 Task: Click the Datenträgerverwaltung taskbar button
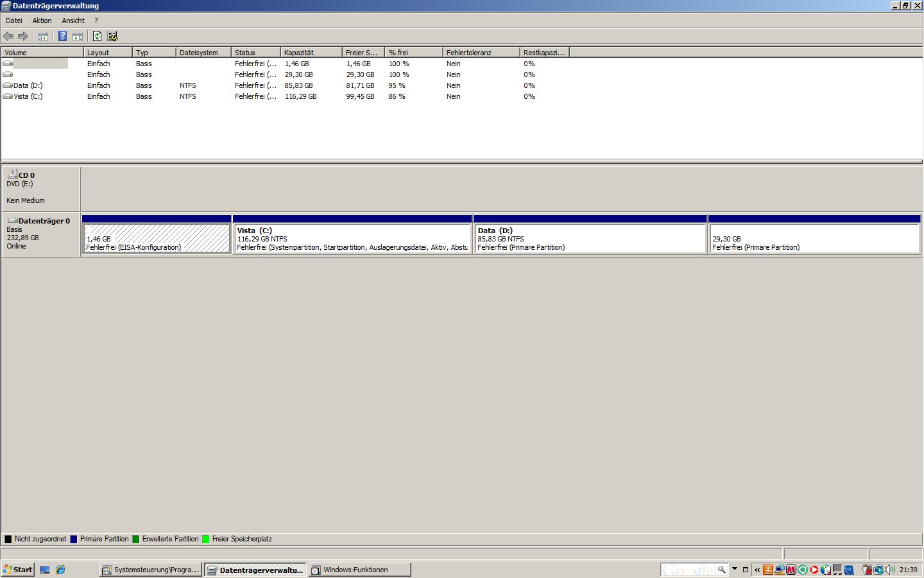click(x=255, y=570)
